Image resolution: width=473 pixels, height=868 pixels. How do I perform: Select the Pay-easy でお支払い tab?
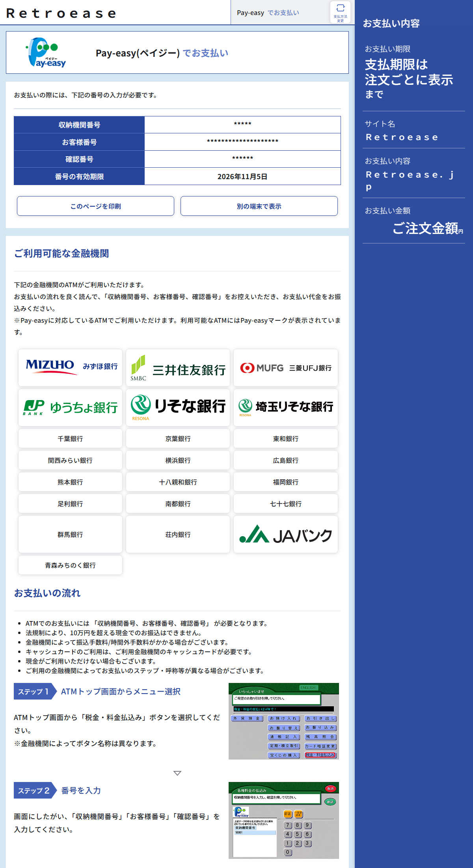[268, 13]
